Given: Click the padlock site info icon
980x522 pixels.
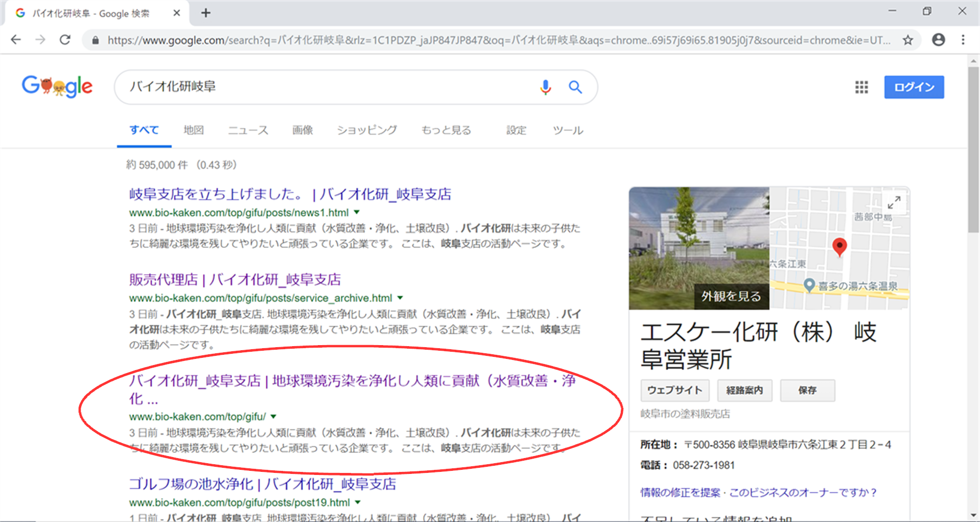Looking at the screenshot, I should coord(95,40).
